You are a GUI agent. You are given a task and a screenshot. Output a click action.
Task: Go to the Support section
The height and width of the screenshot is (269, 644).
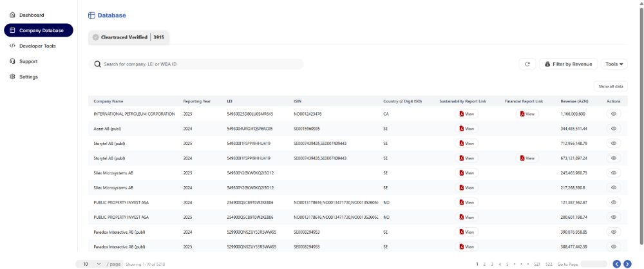click(x=24, y=62)
